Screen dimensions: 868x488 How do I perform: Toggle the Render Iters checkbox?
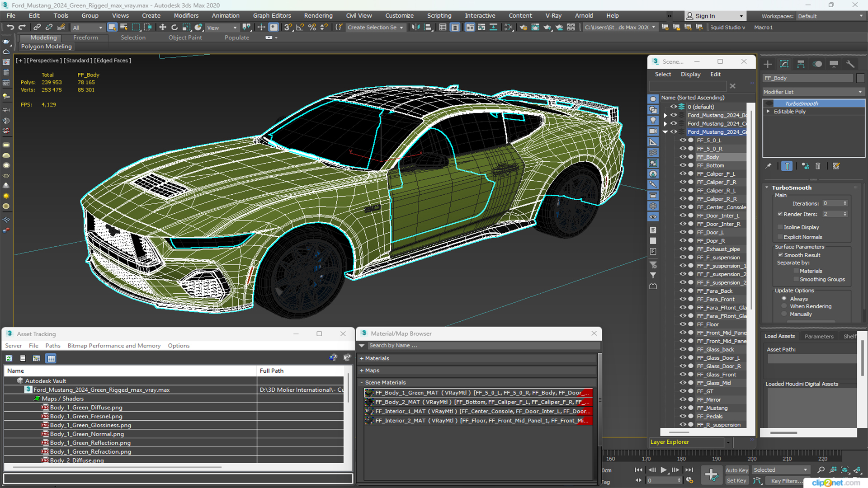click(780, 214)
